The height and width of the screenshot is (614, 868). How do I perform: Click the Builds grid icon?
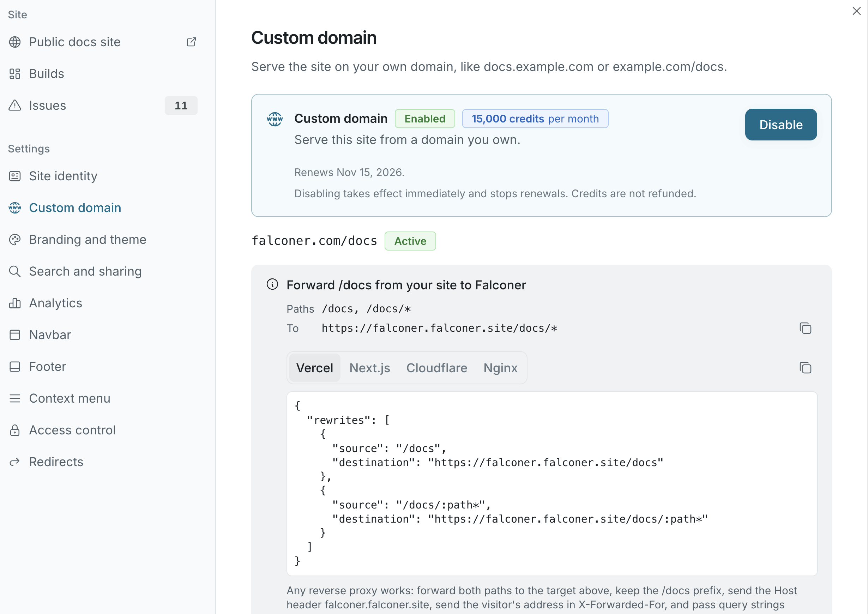(15, 74)
